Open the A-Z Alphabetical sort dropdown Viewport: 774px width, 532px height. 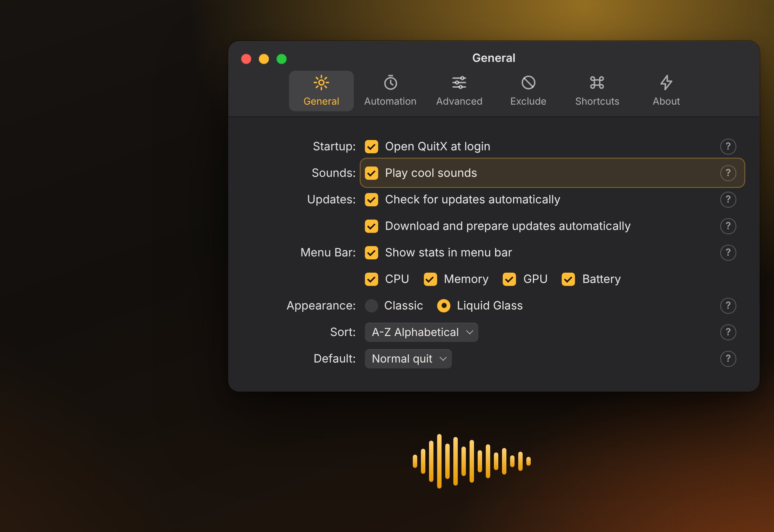pos(421,332)
